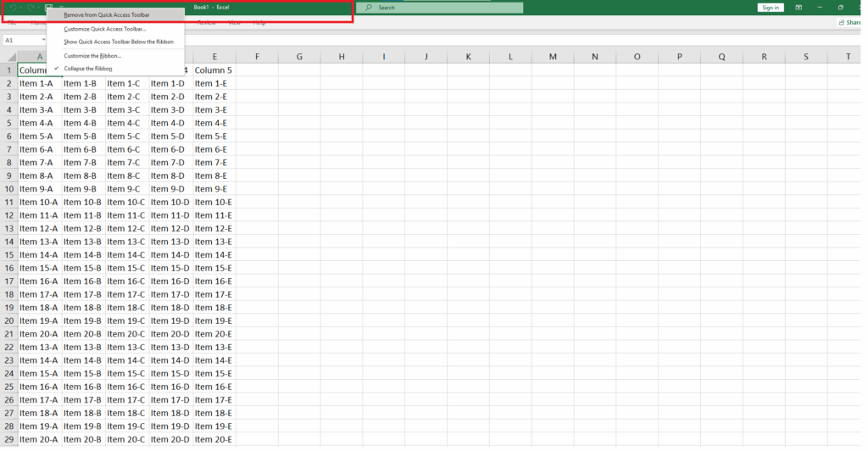This screenshot has width=868, height=451.
Task: Click the Undo arrow in title bar
Action: point(12,8)
